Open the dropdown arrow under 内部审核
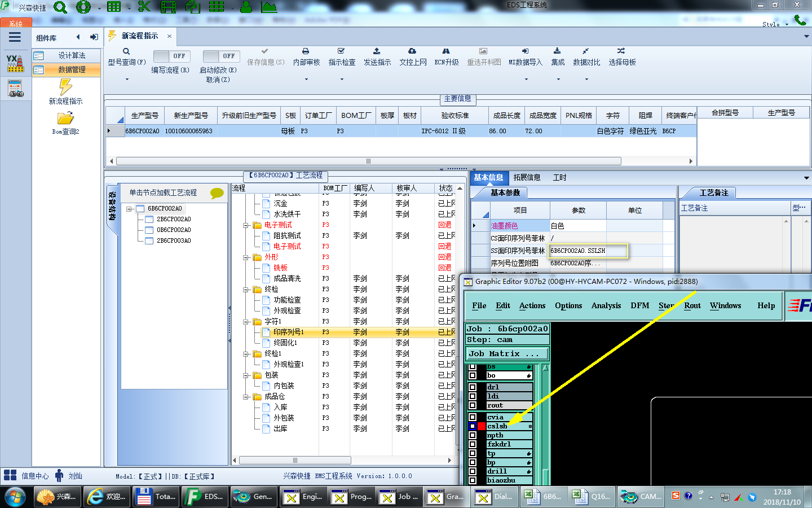The width and height of the screenshot is (812, 508). (x=306, y=80)
